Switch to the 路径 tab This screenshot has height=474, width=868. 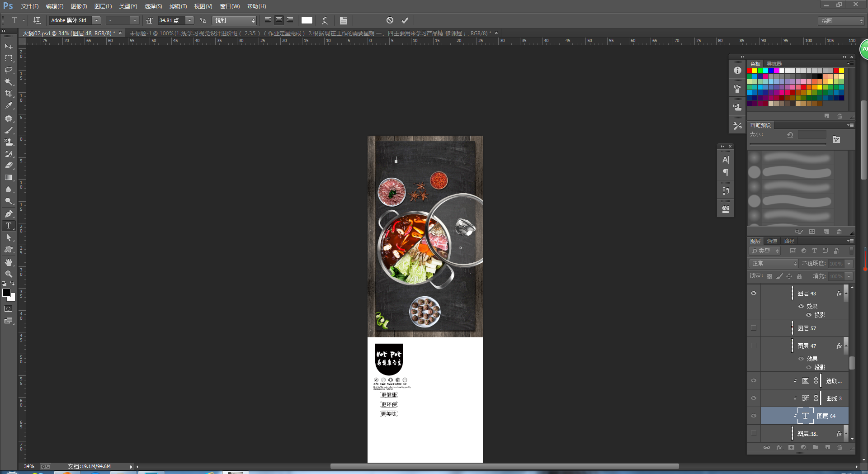(x=789, y=241)
